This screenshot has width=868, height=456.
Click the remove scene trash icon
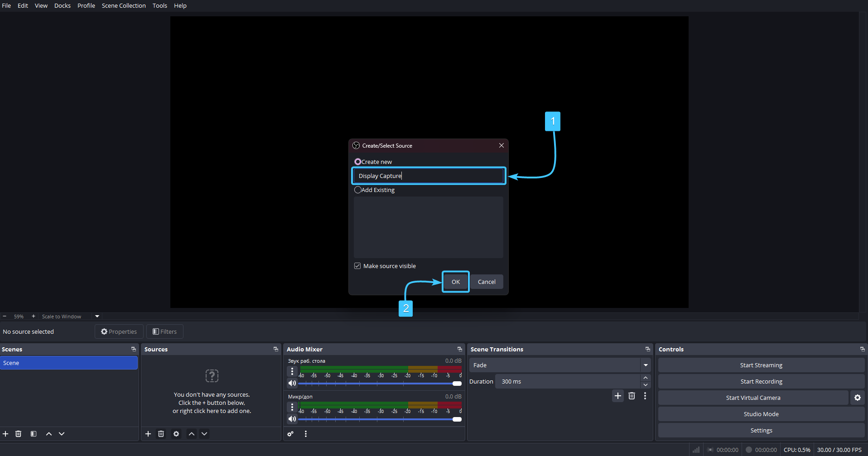[19, 434]
